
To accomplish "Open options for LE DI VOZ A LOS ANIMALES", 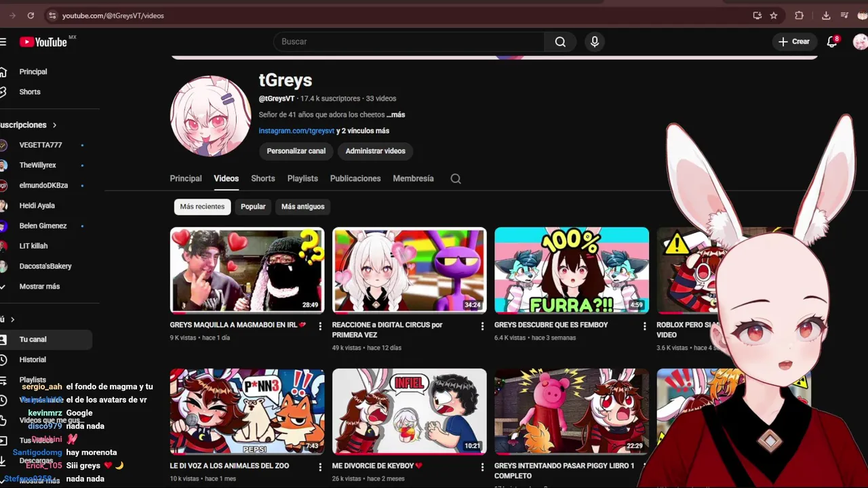I will coord(320,467).
